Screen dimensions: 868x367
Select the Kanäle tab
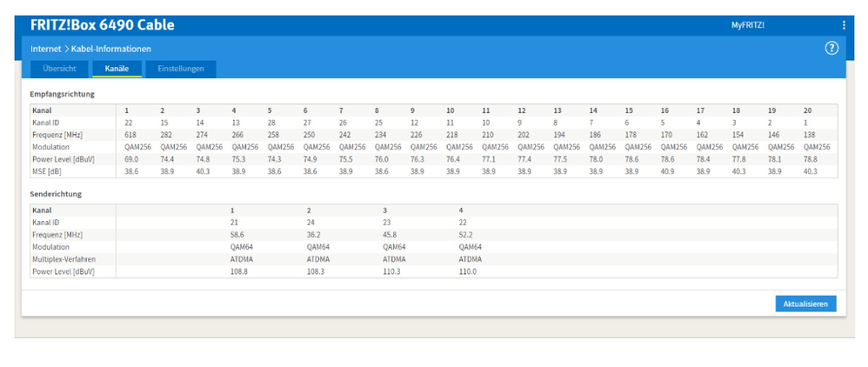coord(117,70)
